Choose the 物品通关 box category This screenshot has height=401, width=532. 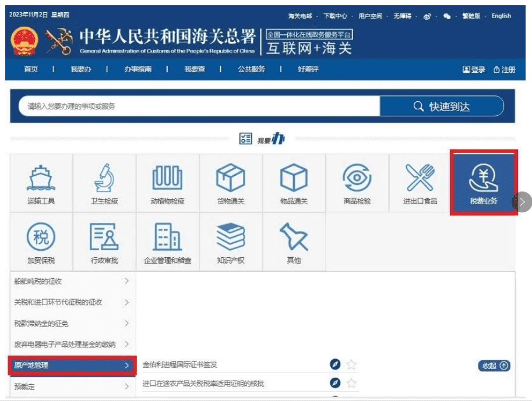pyautogui.click(x=294, y=183)
